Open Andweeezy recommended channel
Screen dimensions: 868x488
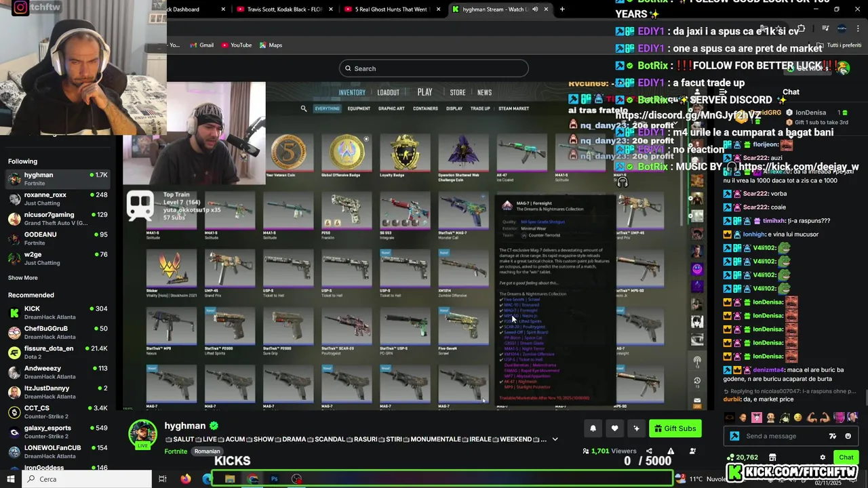click(58, 372)
